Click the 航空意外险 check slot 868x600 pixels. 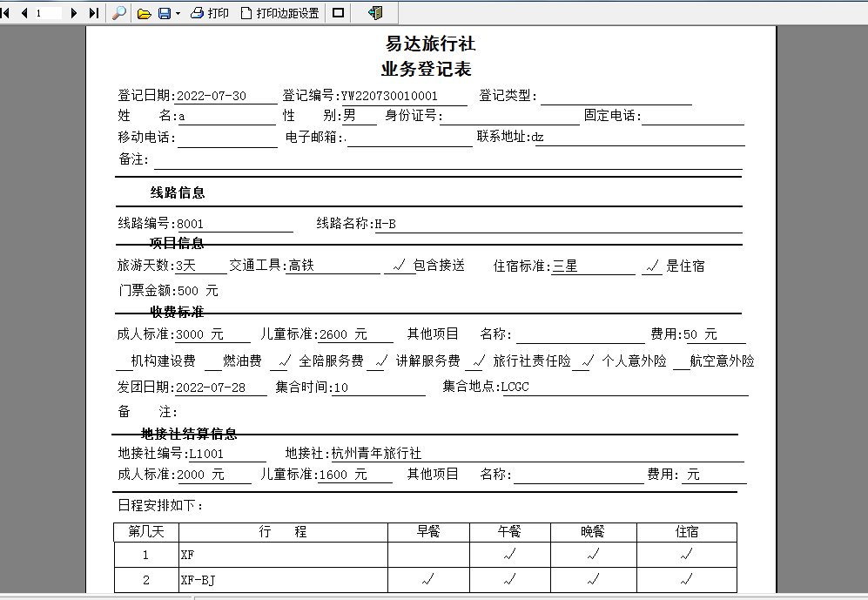click(x=682, y=362)
